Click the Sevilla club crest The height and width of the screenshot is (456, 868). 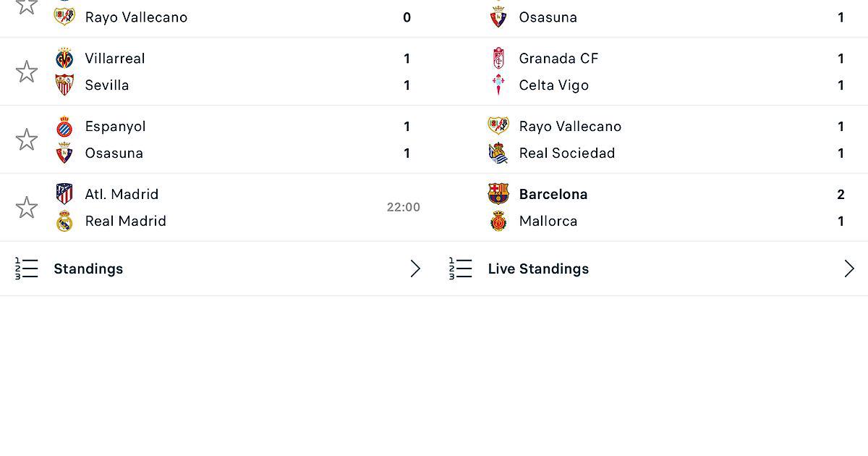pyautogui.click(x=64, y=85)
